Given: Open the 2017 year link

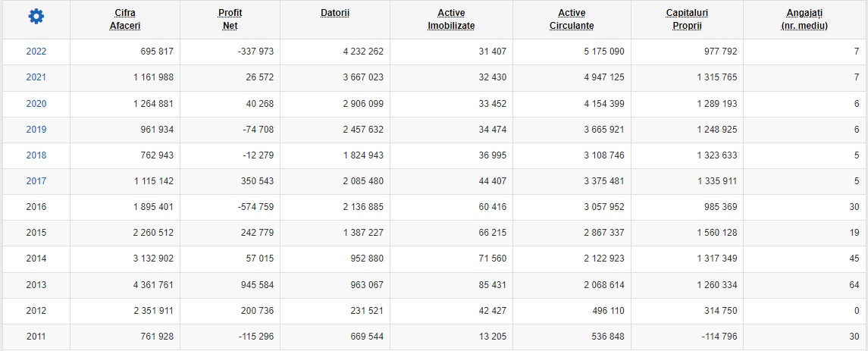Looking at the screenshot, I should pyautogui.click(x=36, y=180).
